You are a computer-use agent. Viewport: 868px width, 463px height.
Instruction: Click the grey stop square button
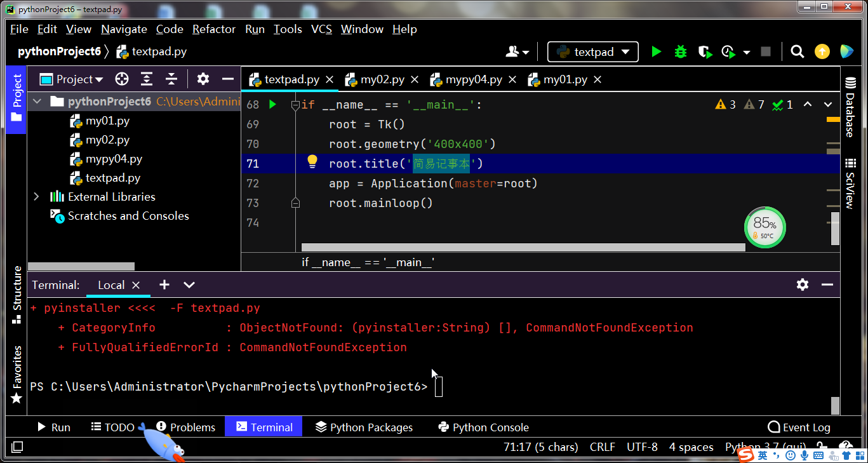tap(766, 51)
